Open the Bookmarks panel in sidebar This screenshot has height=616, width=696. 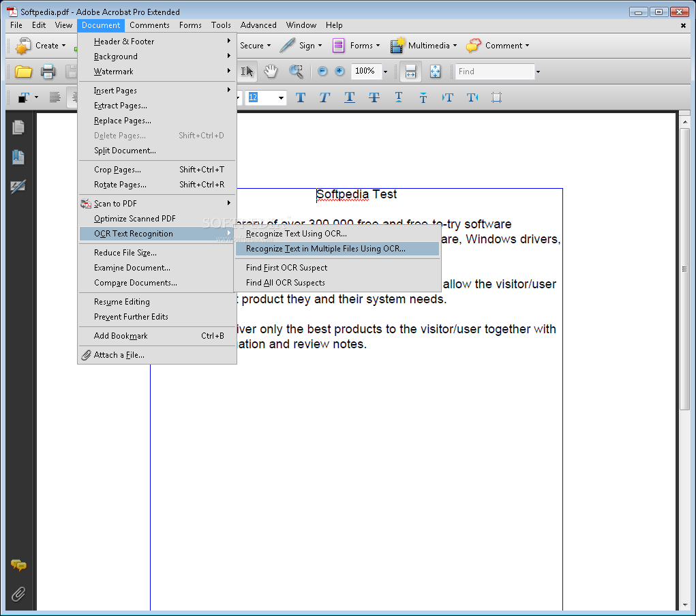point(18,157)
